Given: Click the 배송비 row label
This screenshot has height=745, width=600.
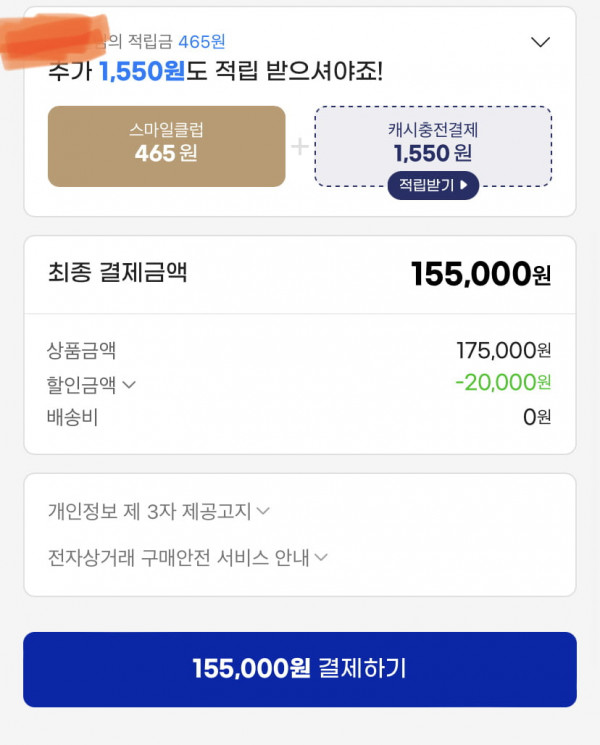Looking at the screenshot, I should tap(72, 417).
